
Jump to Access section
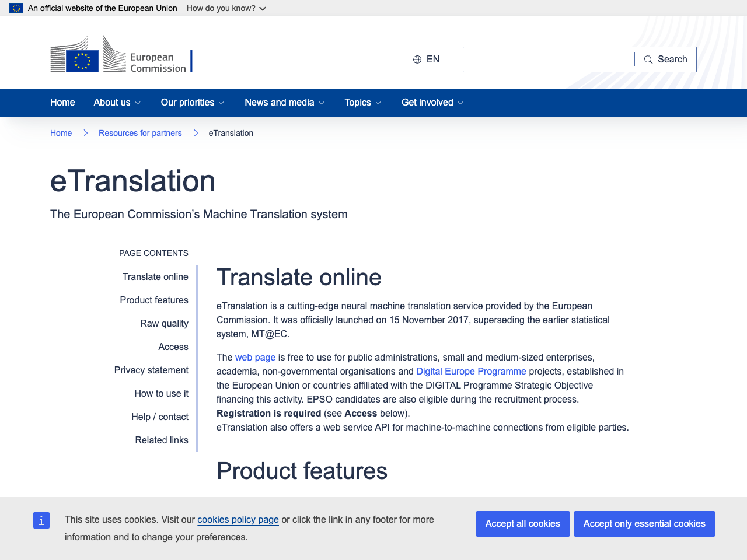pos(173,346)
